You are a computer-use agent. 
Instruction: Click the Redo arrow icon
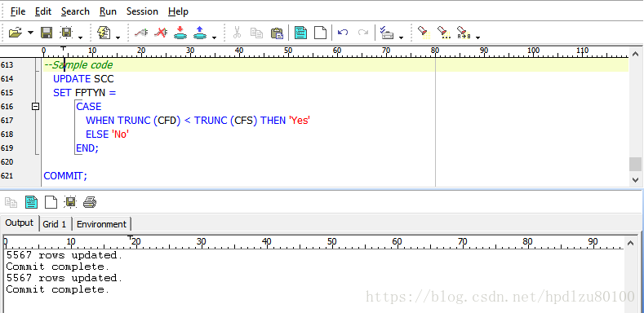(x=363, y=32)
